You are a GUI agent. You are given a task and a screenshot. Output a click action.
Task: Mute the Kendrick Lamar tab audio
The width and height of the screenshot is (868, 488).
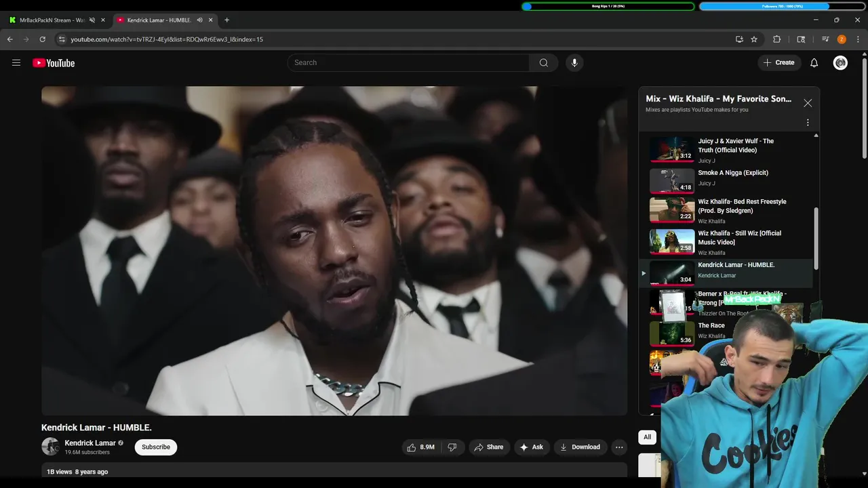(199, 20)
